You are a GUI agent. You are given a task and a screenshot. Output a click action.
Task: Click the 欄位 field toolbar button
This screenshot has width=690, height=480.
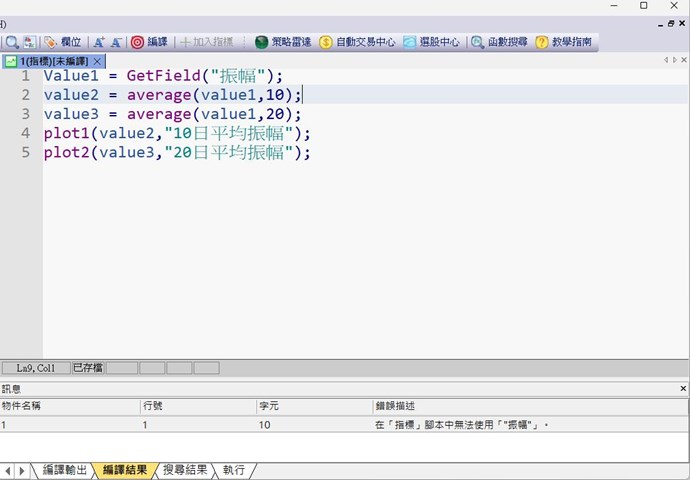tap(63, 42)
